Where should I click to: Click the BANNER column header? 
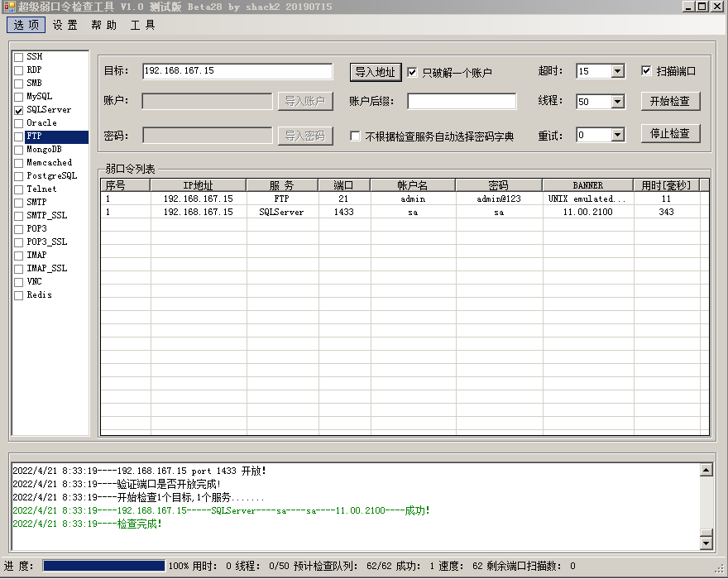coord(588,185)
